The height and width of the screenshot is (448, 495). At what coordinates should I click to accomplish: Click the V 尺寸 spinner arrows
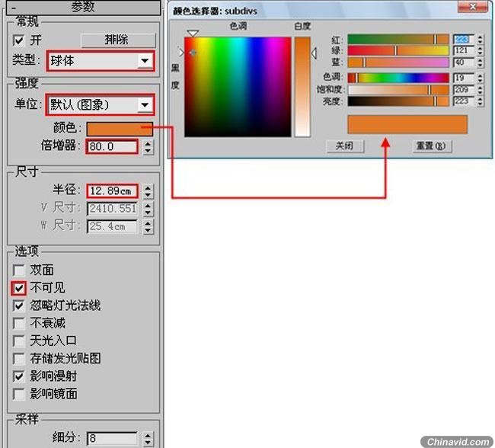(x=148, y=210)
